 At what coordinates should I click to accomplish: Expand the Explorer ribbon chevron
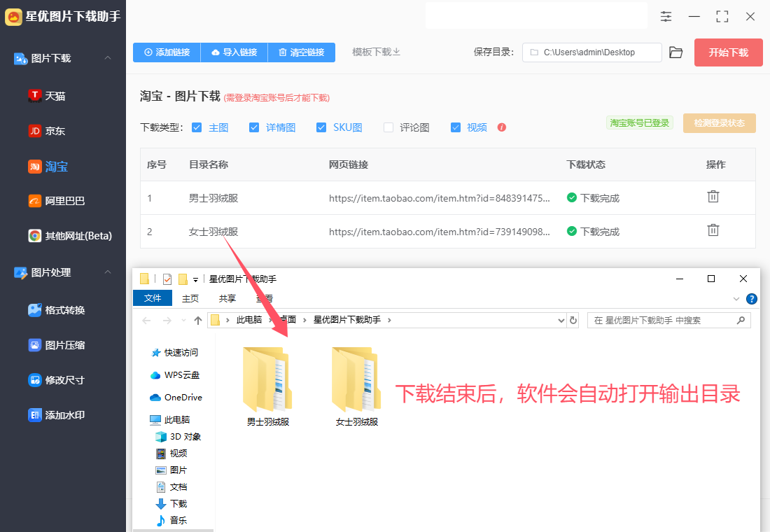click(x=736, y=299)
